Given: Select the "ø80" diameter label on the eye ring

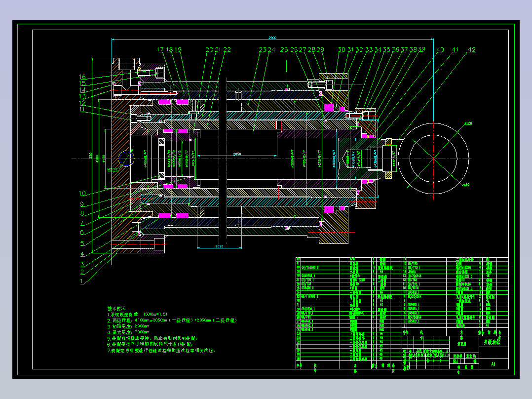Looking at the screenshot, I should click(x=466, y=185).
